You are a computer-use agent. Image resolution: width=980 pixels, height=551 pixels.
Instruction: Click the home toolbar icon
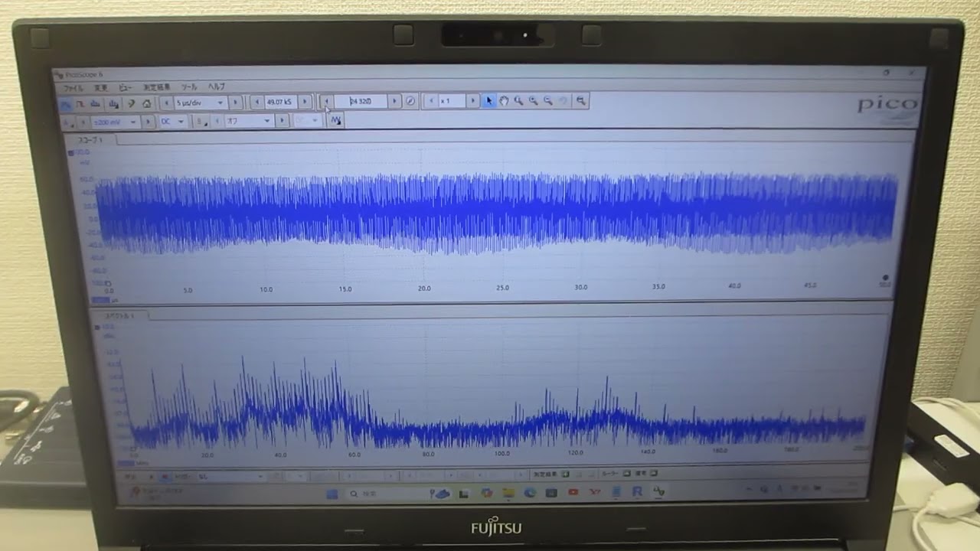[146, 103]
